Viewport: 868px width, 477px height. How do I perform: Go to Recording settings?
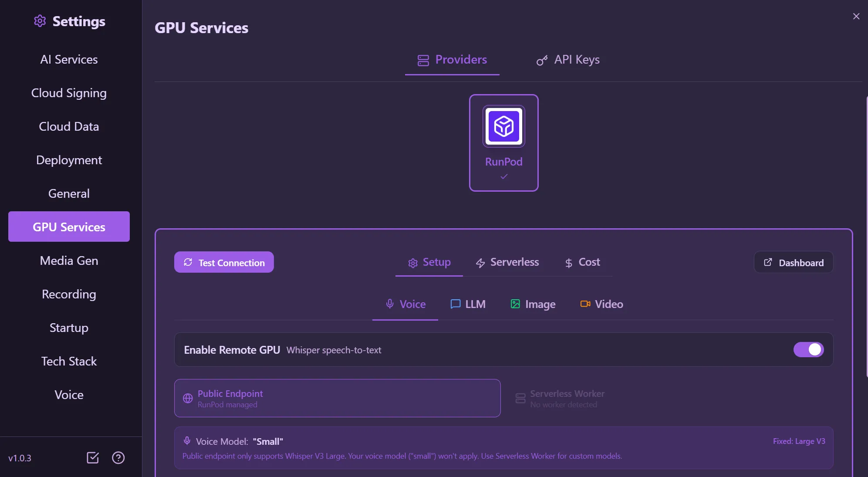69,294
